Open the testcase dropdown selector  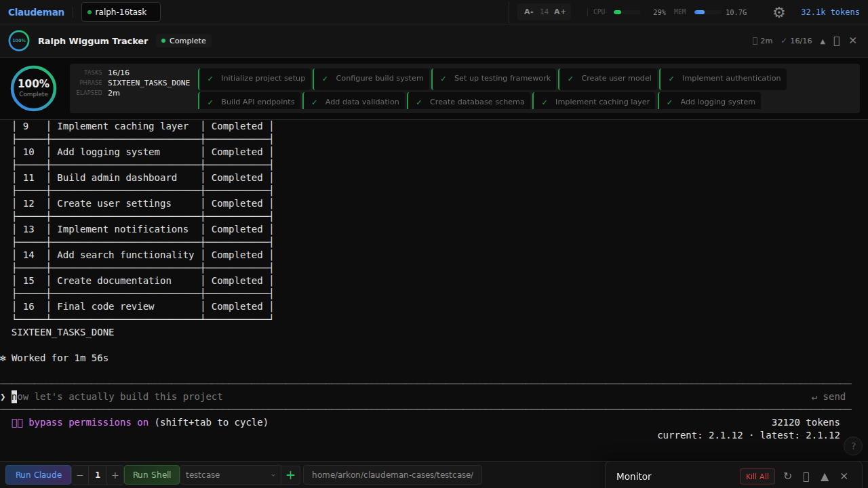click(231, 475)
